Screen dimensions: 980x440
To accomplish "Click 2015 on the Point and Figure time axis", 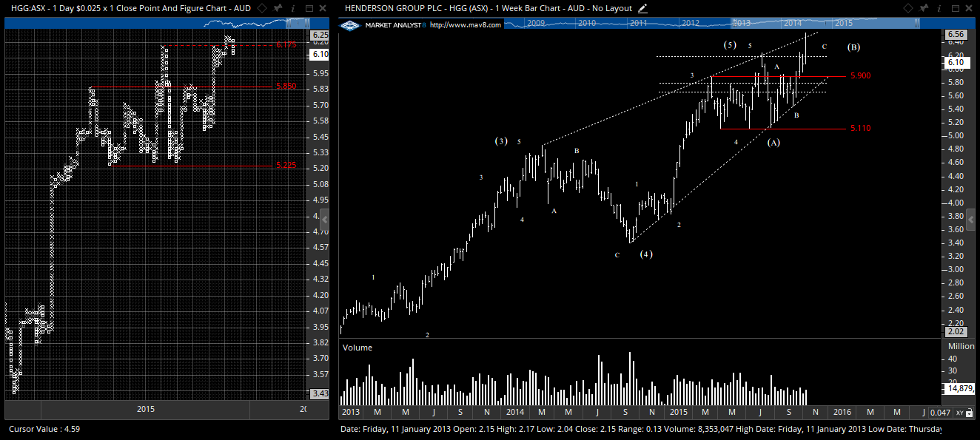I will click(147, 408).
